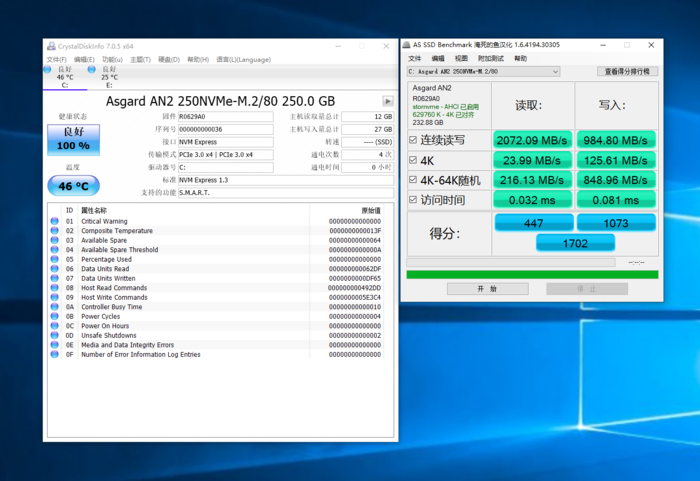
Task: Click the status orb for Available Spare Threshold
Action: tap(54, 250)
